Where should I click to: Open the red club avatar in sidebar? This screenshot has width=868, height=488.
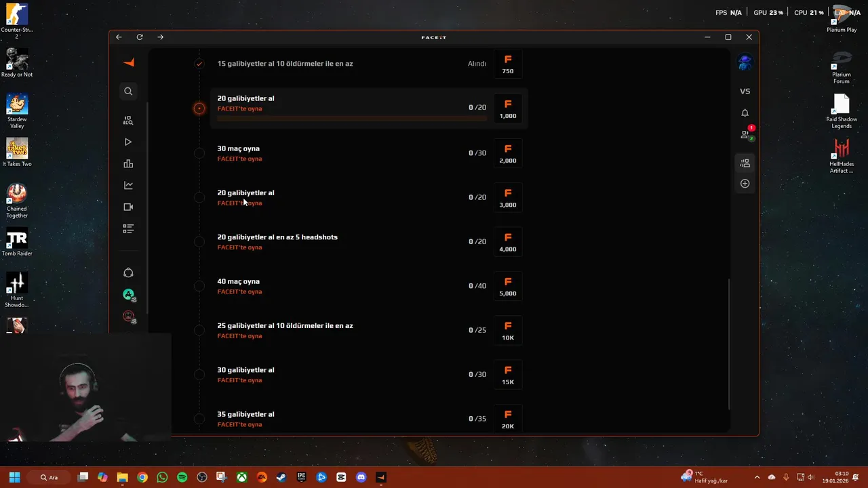pos(128,316)
